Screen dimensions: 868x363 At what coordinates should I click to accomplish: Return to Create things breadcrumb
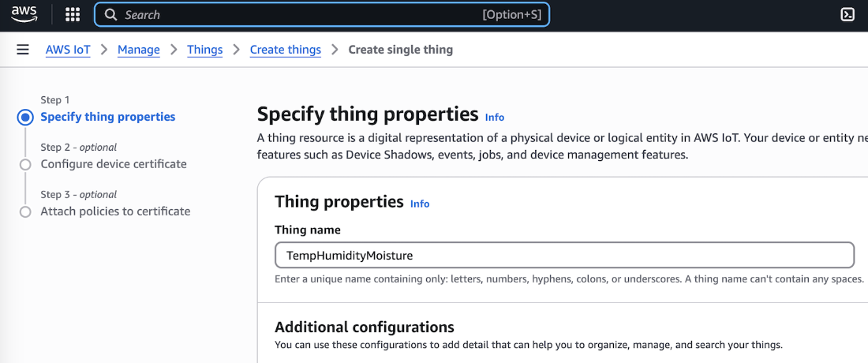[x=285, y=50]
